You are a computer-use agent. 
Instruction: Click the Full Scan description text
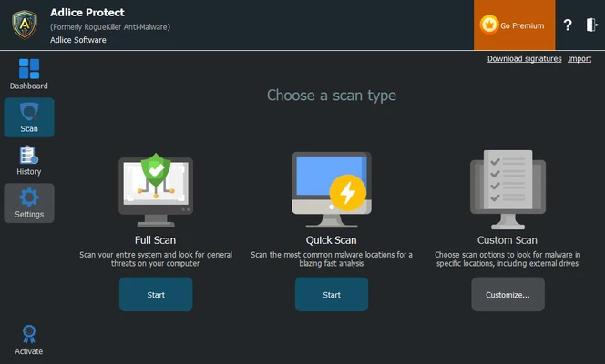pyautogui.click(x=156, y=258)
